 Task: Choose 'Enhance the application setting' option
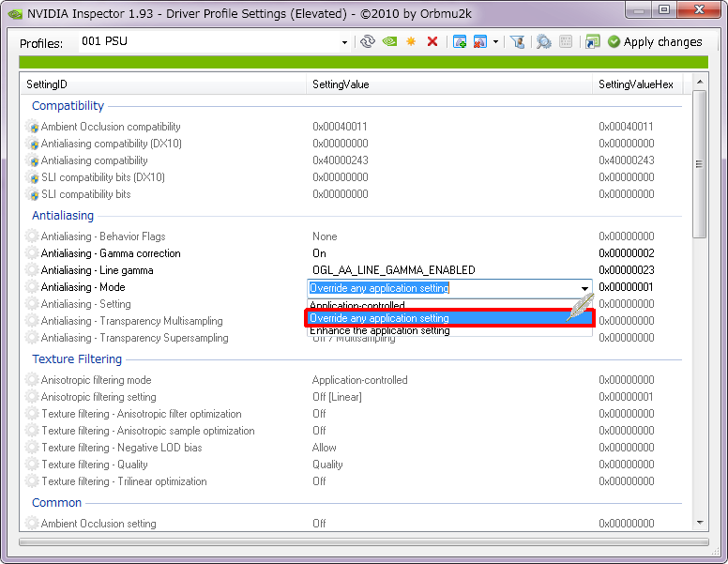point(449,330)
